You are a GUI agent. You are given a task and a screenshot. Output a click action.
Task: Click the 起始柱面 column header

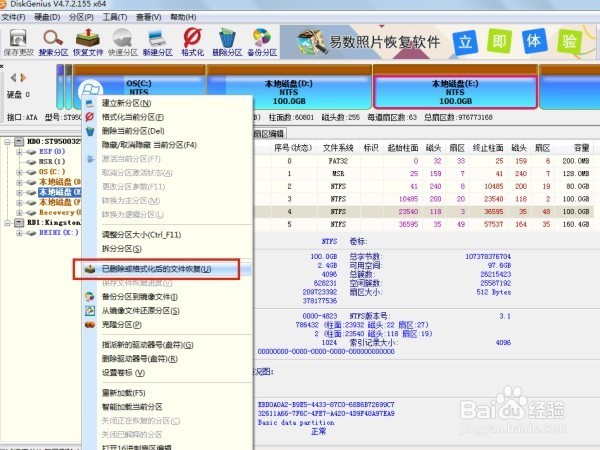click(403, 148)
